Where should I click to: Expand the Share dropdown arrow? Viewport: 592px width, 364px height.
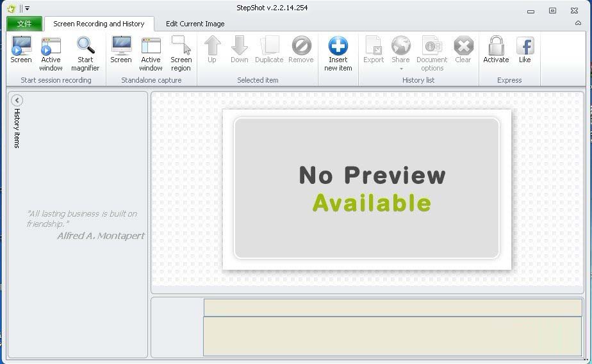(401, 69)
